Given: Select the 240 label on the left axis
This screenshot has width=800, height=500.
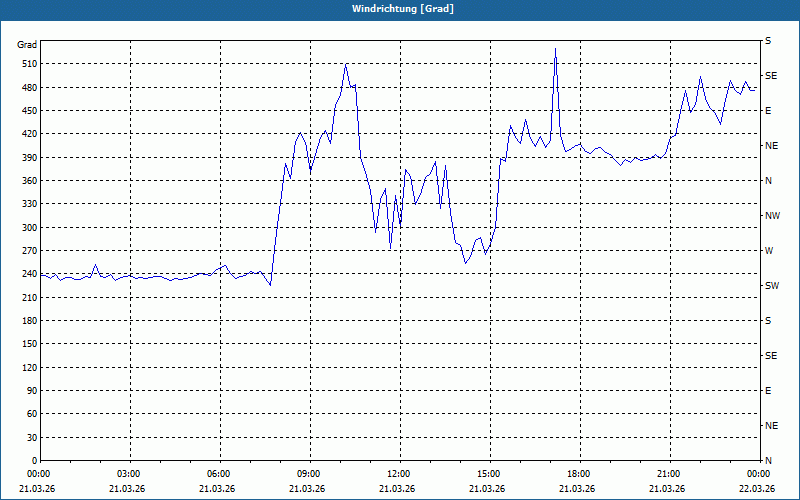Looking at the screenshot, I should [30, 274].
